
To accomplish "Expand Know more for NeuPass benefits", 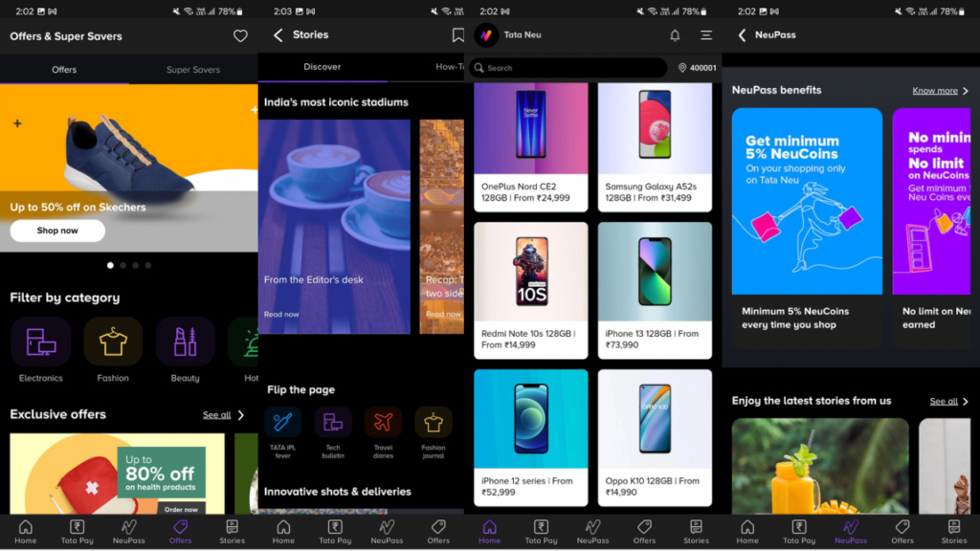I will (x=940, y=91).
